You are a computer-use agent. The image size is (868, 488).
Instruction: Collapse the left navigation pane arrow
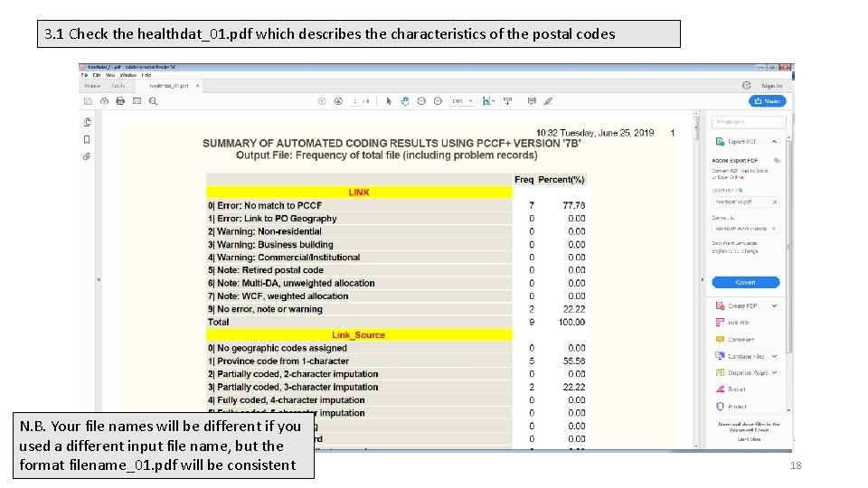point(99,280)
